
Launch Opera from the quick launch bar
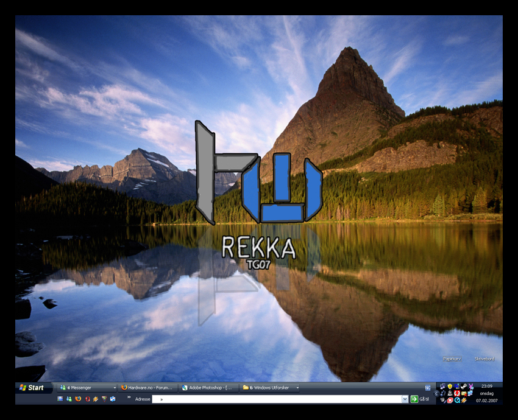point(88,399)
